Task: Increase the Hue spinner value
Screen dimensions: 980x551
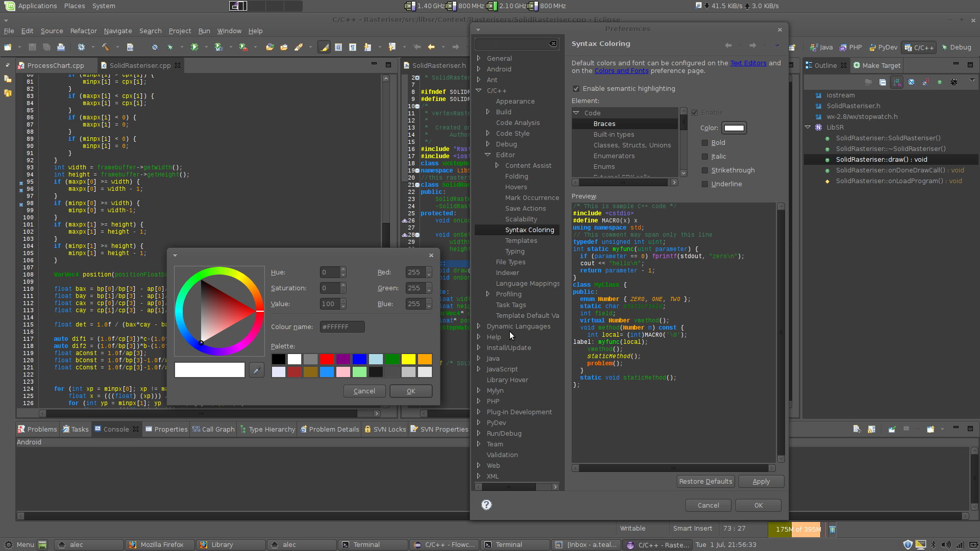Action: pyautogui.click(x=344, y=269)
